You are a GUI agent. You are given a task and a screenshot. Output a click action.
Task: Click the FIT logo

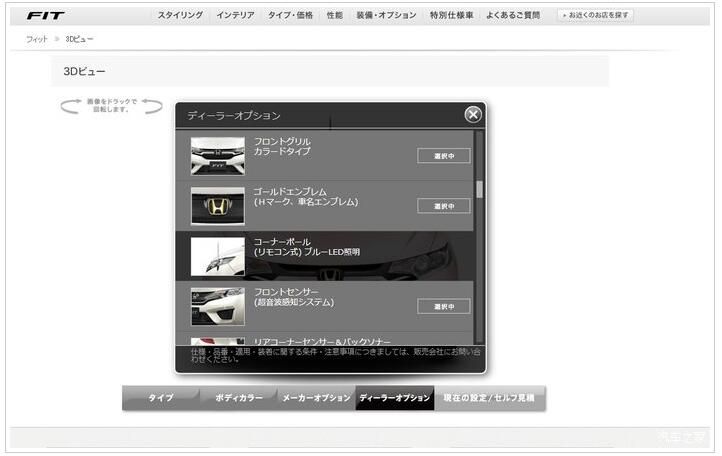pos(45,16)
